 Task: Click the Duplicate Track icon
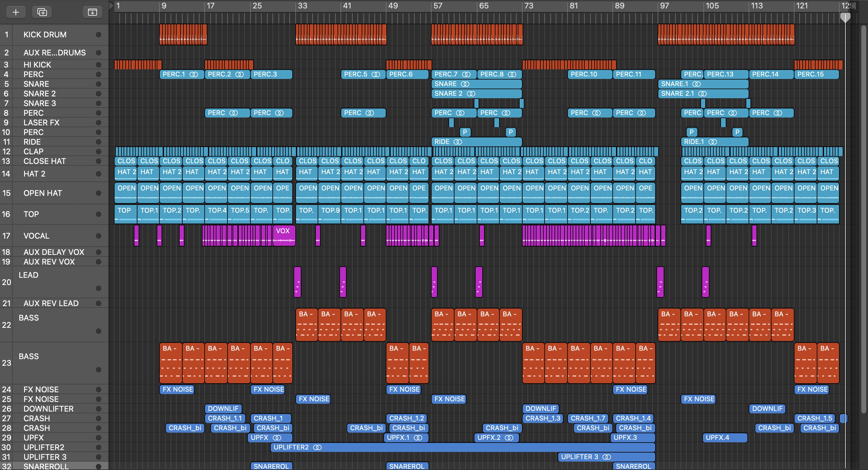(42, 12)
